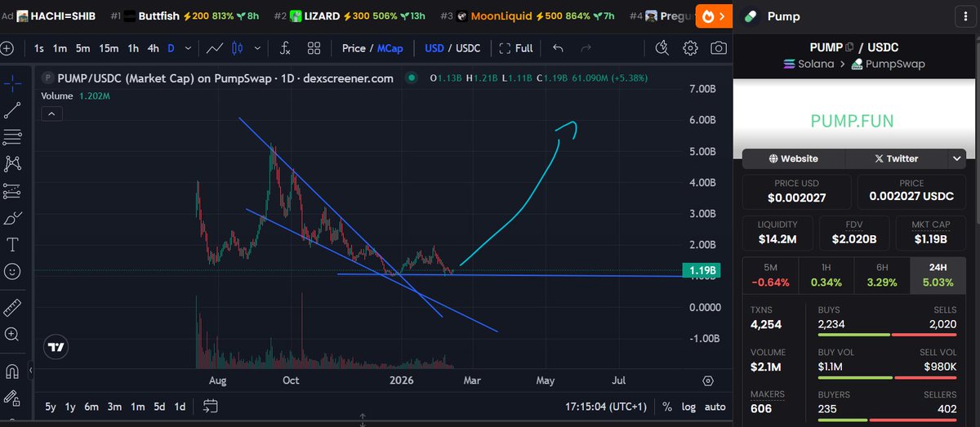Viewport: 980px width, 427px height.
Task: Toggle fullscreen with the Full button
Action: tap(516, 48)
